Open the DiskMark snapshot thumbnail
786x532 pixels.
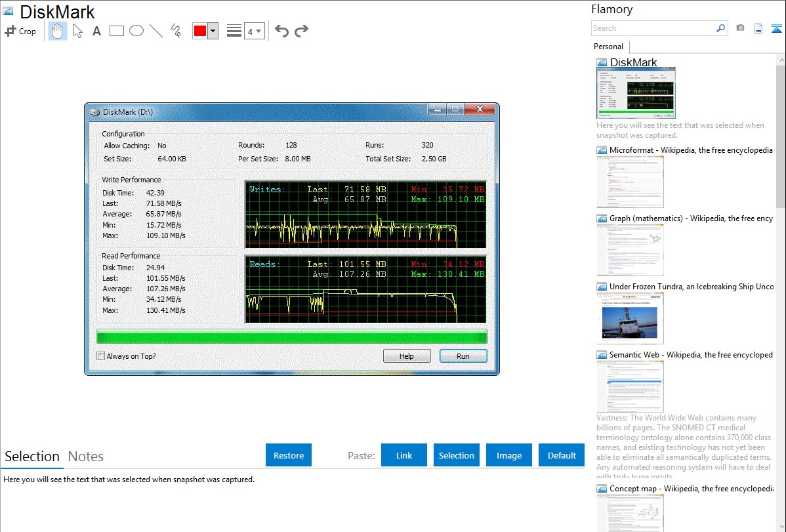coord(636,92)
